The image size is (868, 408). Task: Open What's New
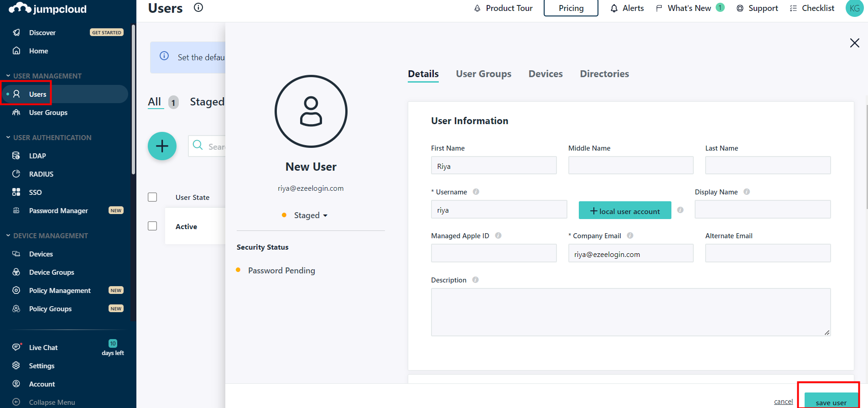pyautogui.click(x=689, y=8)
